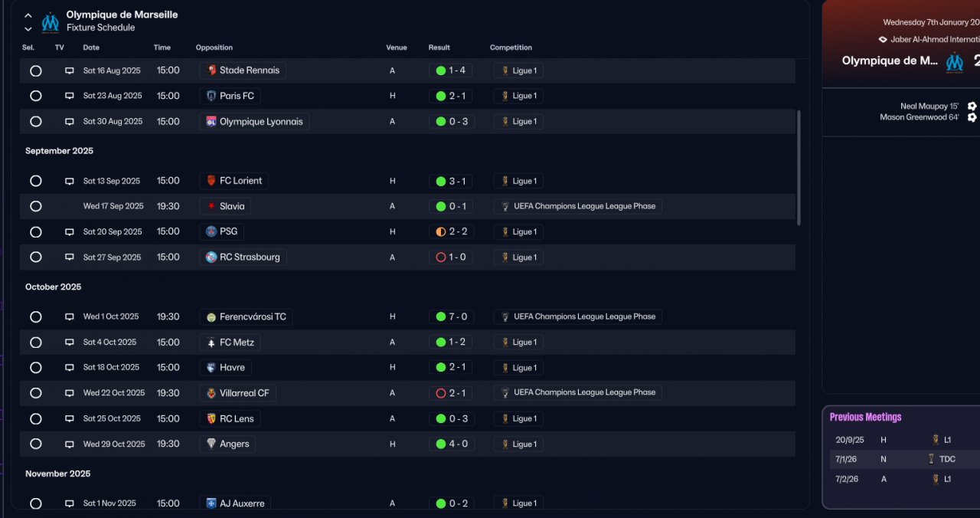The width and height of the screenshot is (980, 518).
Task: Click the Olympique de Marseille club badge
Action: pyautogui.click(x=51, y=21)
